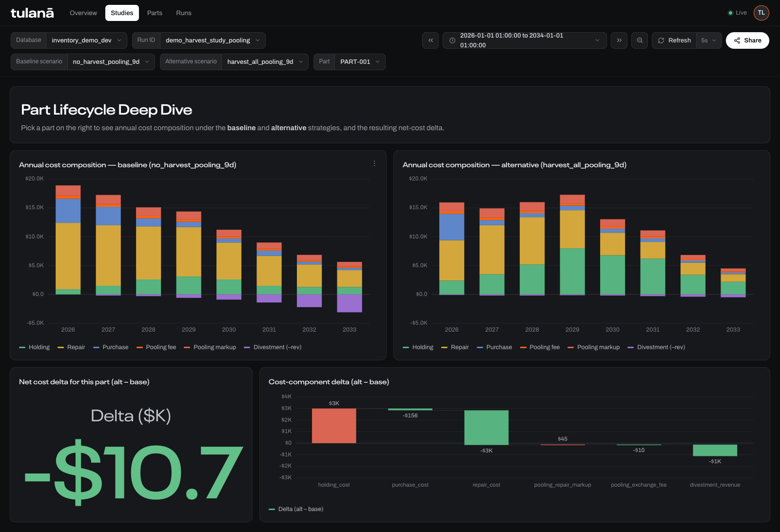This screenshot has height=532, width=780.
Task: Go to the Runs tab
Action: (x=184, y=13)
